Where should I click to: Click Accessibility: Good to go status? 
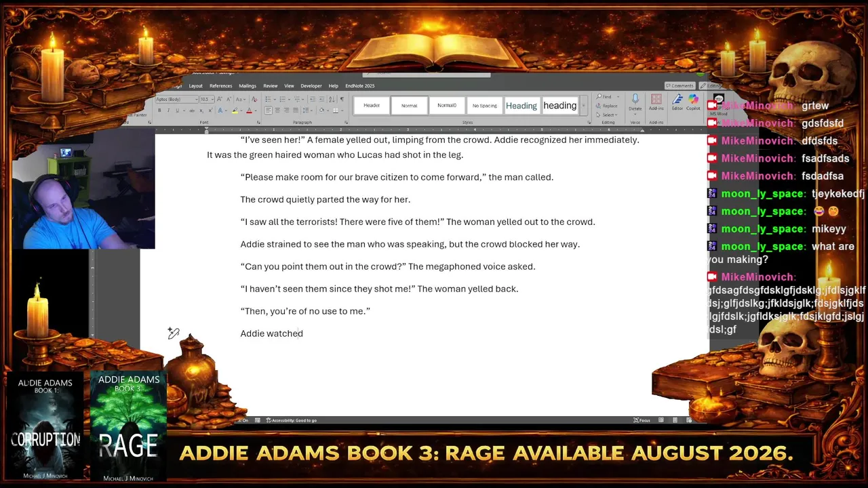click(x=292, y=420)
